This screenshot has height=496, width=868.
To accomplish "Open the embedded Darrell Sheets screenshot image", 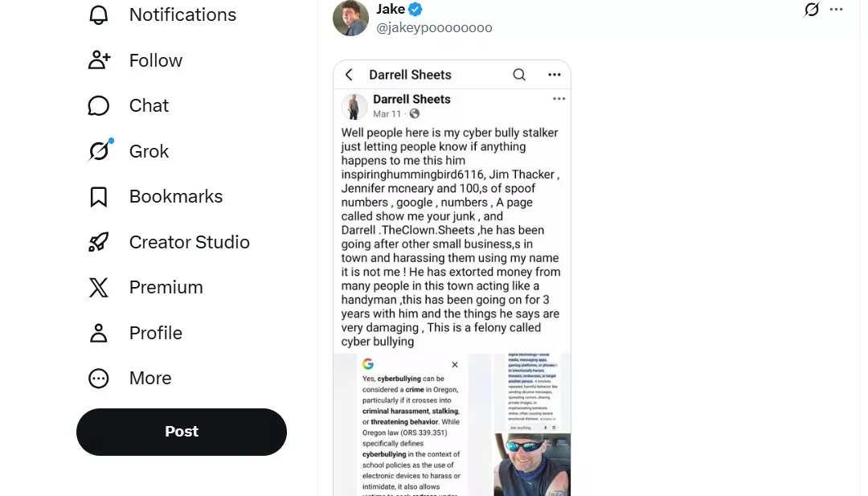I will point(452,277).
